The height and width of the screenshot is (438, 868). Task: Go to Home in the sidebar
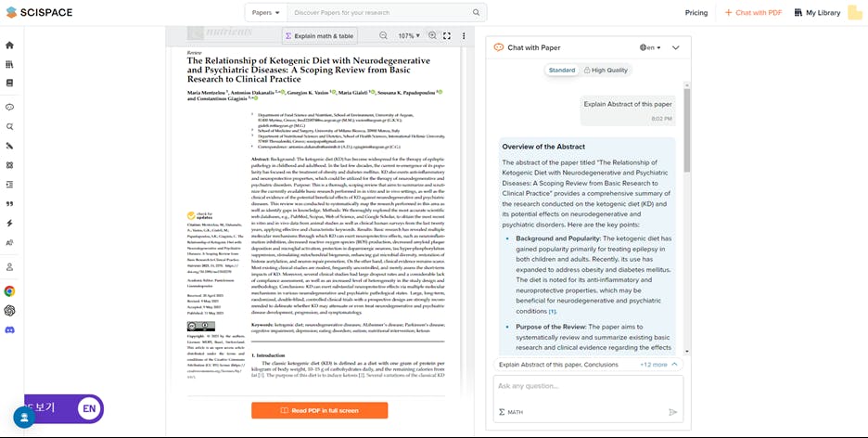pos(9,45)
